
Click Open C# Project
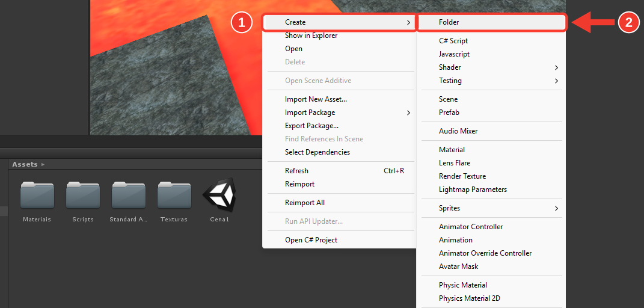[x=339, y=240]
